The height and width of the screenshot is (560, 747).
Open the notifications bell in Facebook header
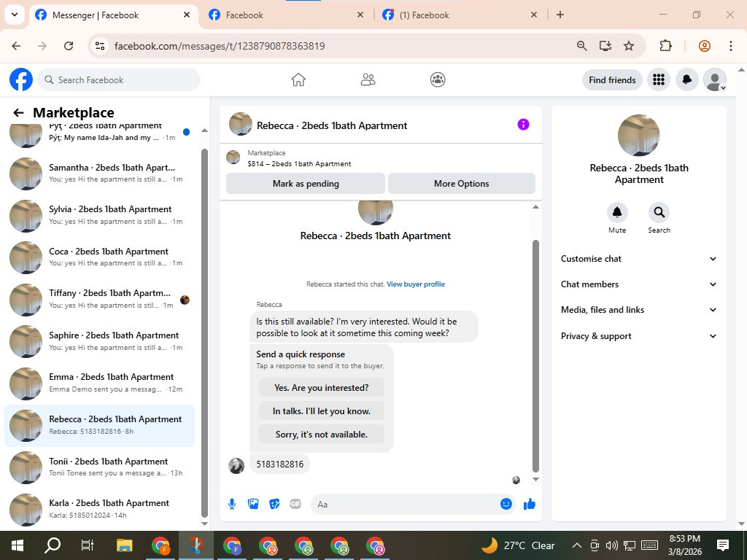pos(687,79)
